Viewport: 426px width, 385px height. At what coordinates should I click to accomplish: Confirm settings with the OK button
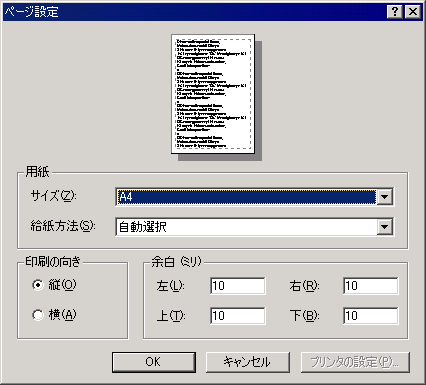point(154,362)
